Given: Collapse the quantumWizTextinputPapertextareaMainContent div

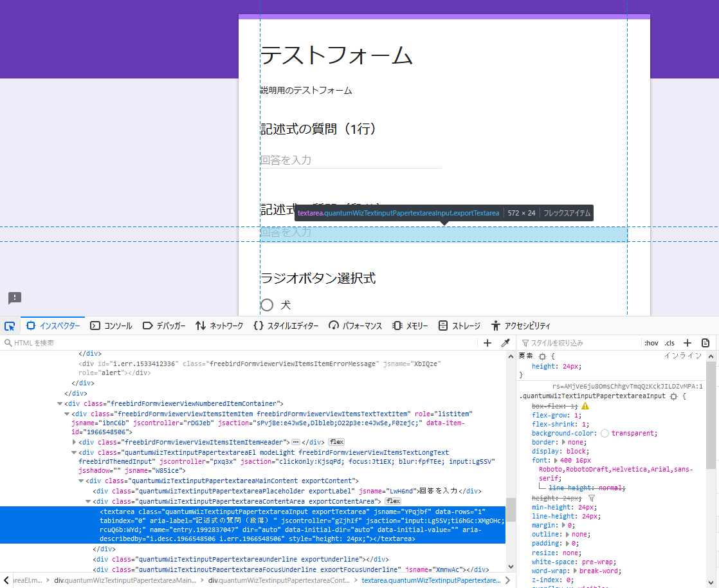Looking at the screenshot, I should 82,480.
